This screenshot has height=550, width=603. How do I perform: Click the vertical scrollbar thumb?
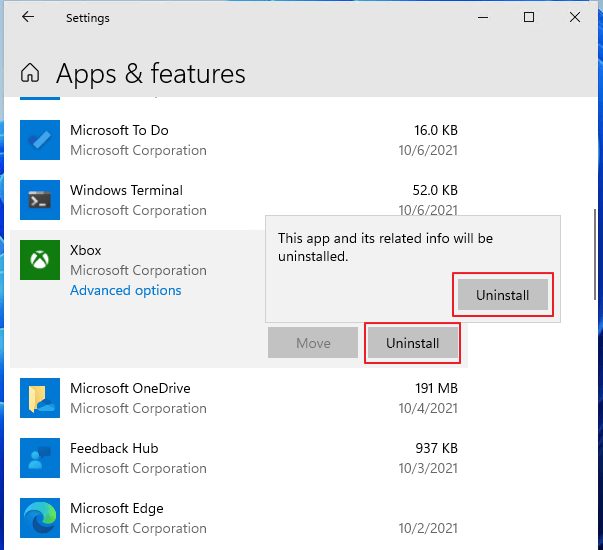[x=596, y=254]
